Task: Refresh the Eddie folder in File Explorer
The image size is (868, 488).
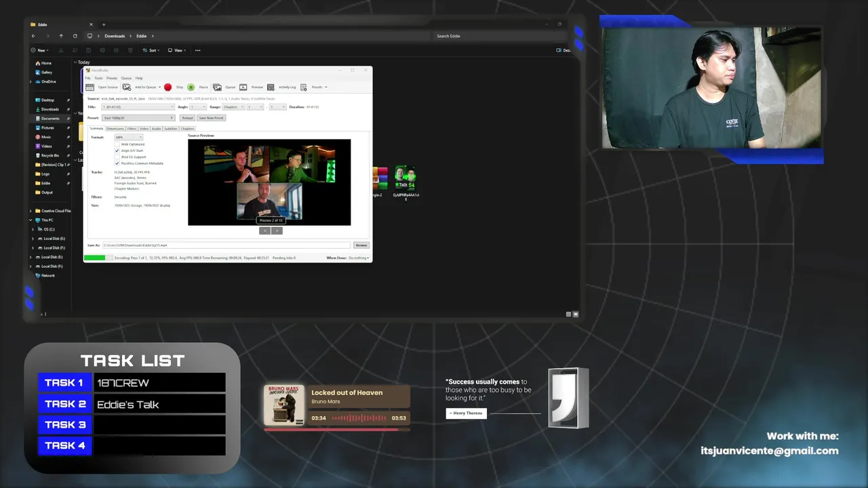Action: 75,36
